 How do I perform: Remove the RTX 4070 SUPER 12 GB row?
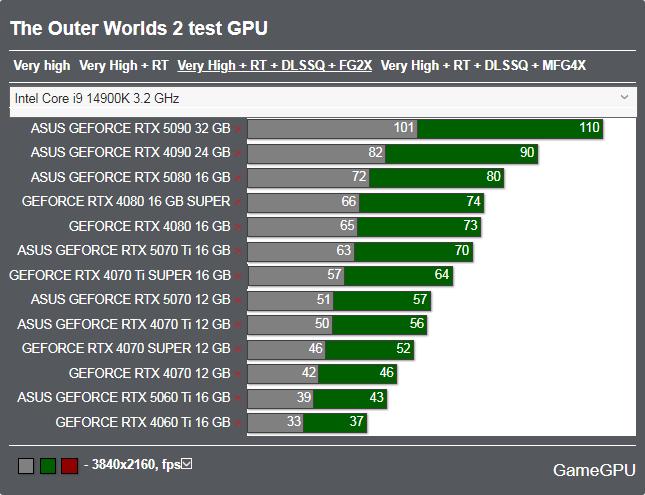coord(238,349)
